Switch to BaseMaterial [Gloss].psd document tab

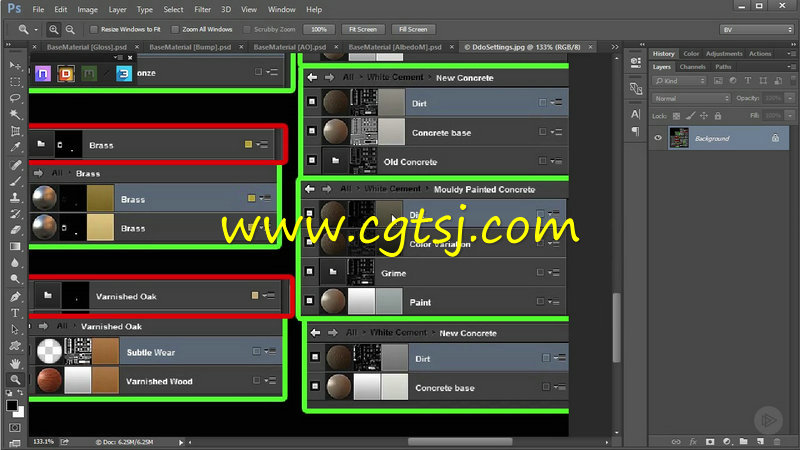tap(87, 47)
